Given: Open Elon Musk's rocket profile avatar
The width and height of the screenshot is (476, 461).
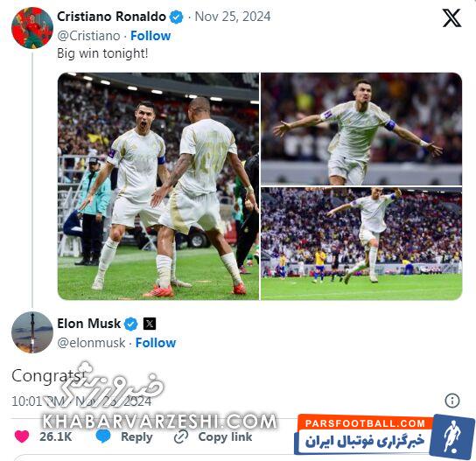Looking at the screenshot, I should click(x=32, y=332).
